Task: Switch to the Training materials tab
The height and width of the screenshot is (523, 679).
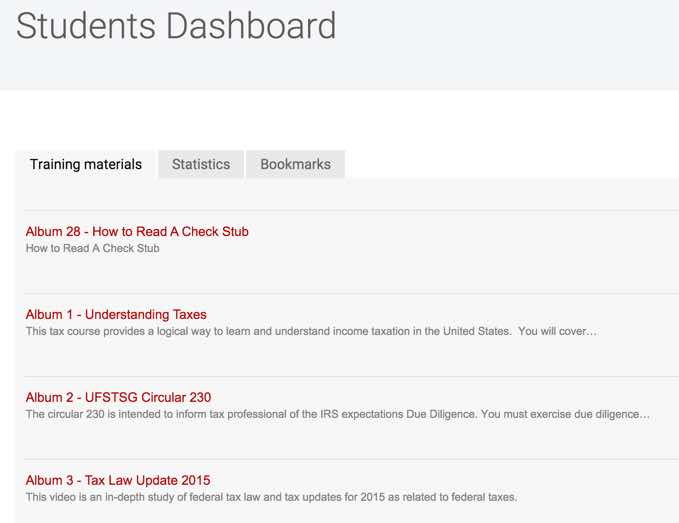Action: click(x=86, y=165)
